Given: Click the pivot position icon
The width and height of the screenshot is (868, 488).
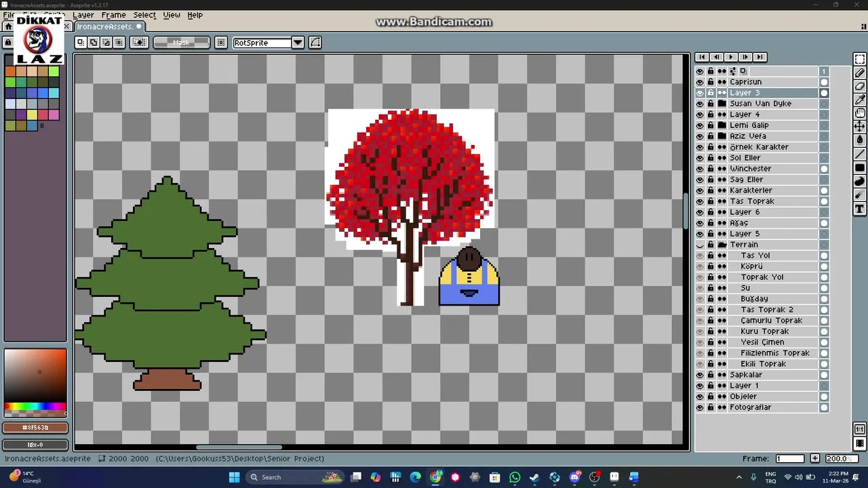Looking at the screenshot, I should click(220, 43).
